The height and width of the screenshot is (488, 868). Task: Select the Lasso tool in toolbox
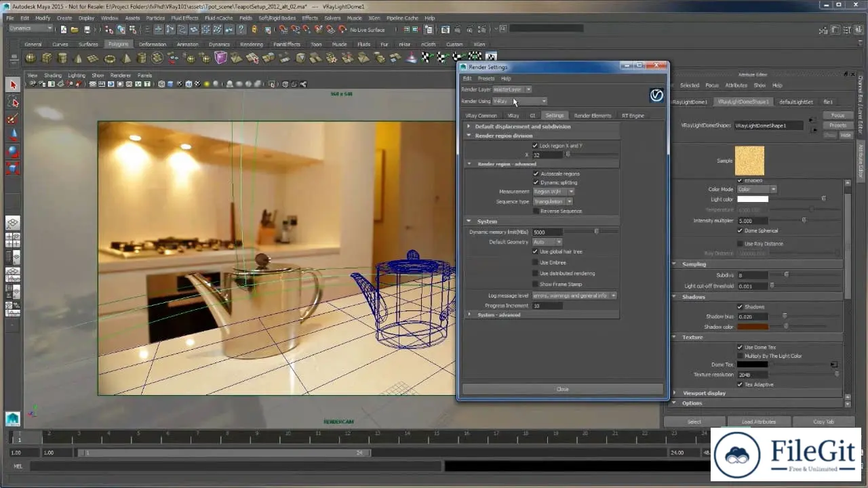pyautogui.click(x=13, y=102)
